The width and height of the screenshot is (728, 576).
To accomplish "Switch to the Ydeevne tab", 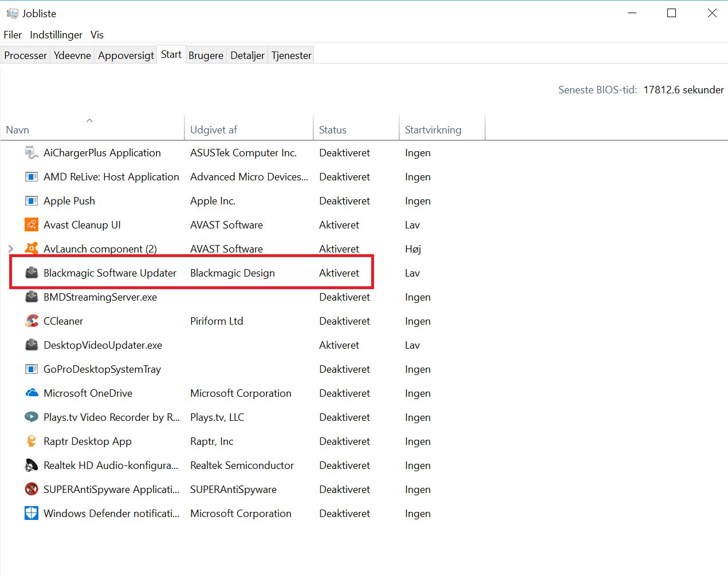I will pyautogui.click(x=72, y=56).
